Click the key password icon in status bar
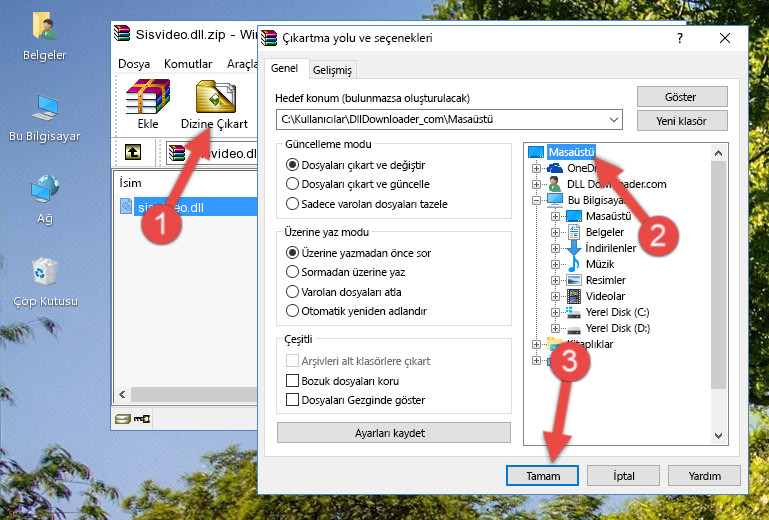This screenshot has height=520, width=769. (x=142, y=418)
